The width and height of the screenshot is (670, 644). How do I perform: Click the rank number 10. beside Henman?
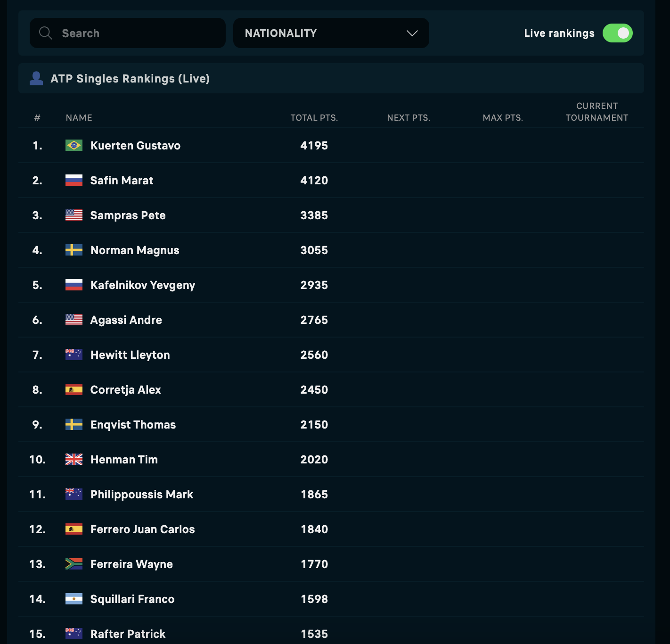click(x=38, y=460)
